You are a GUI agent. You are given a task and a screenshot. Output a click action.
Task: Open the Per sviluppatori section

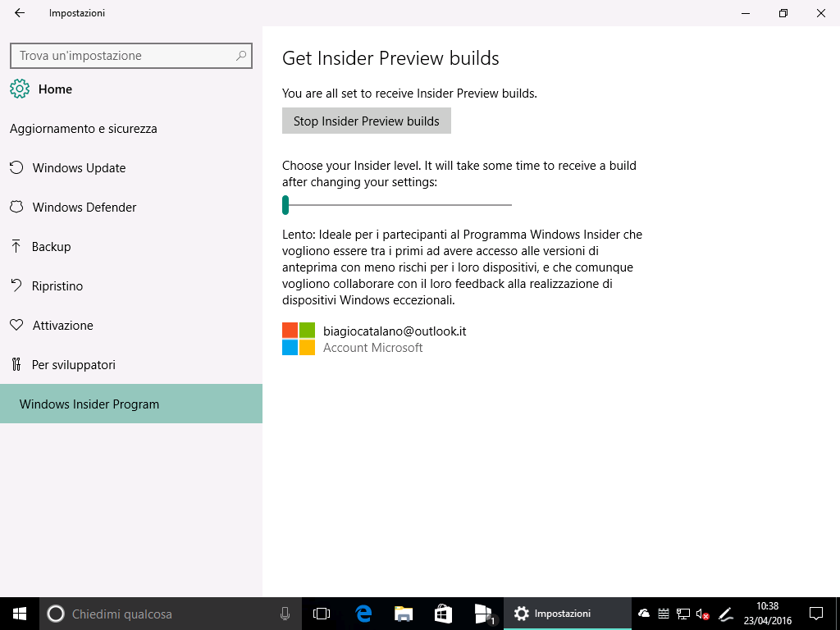pyautogui.click(x=131, y=365)
